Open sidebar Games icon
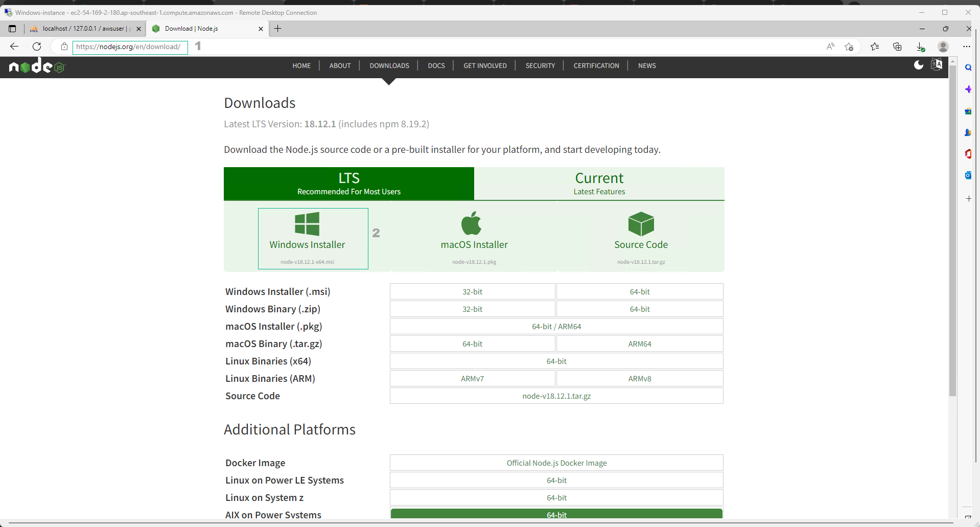The image size is (980, 527). click(968, 132)
